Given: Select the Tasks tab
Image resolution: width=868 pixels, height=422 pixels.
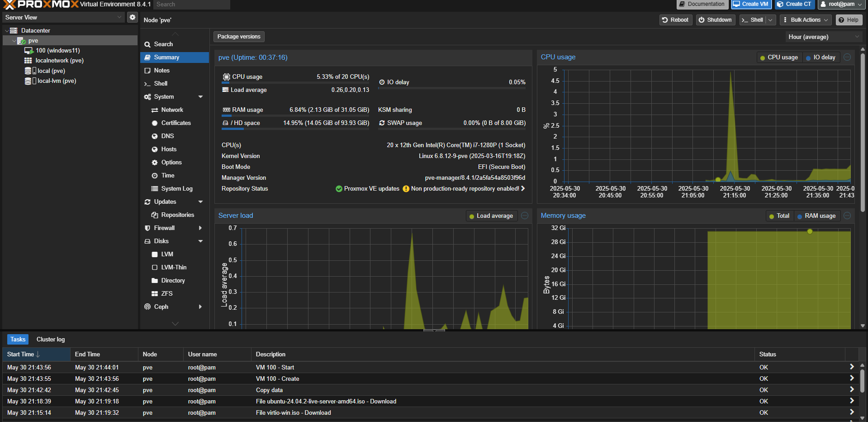Looking at the screenshot, I should [x=18, y=340].
